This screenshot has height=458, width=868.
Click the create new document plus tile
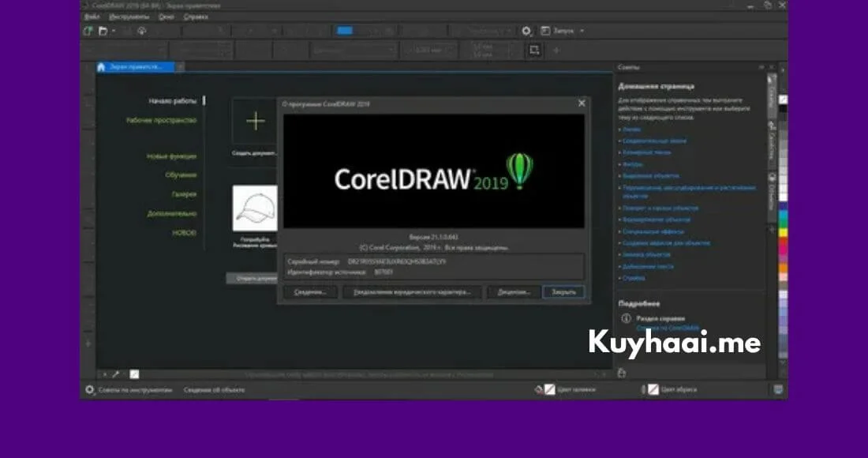click(x=255, y=122)
